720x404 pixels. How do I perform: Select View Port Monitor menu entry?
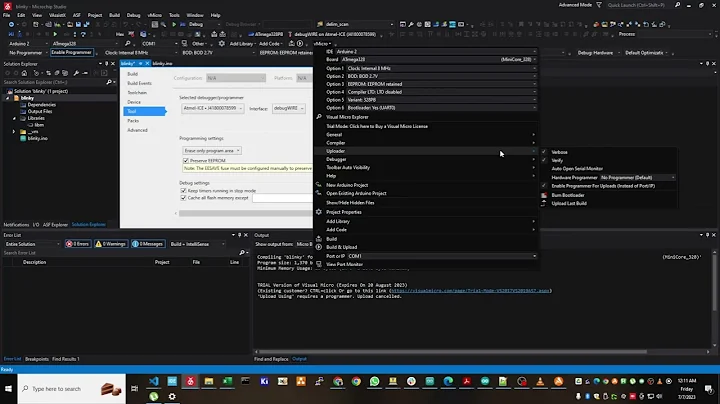point(344,264)
